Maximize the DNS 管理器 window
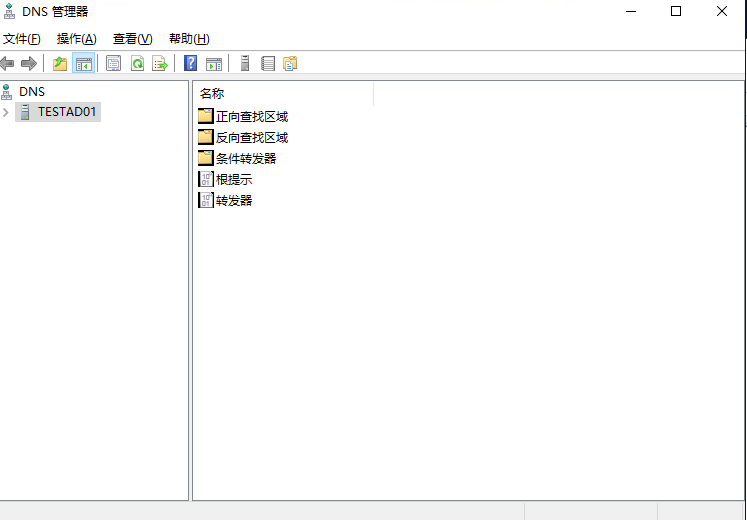Image resolution: width=747 pixels, height=520 pixels. coord(676,11)
